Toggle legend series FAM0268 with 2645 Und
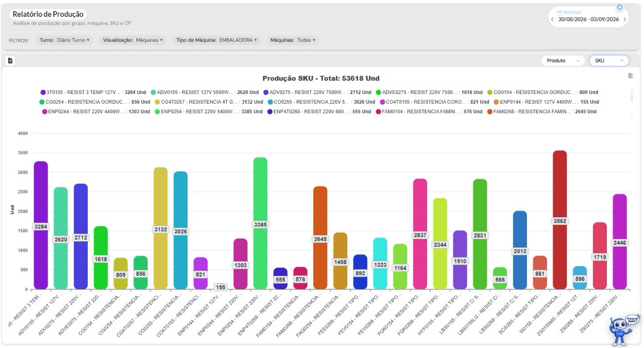 541,111
